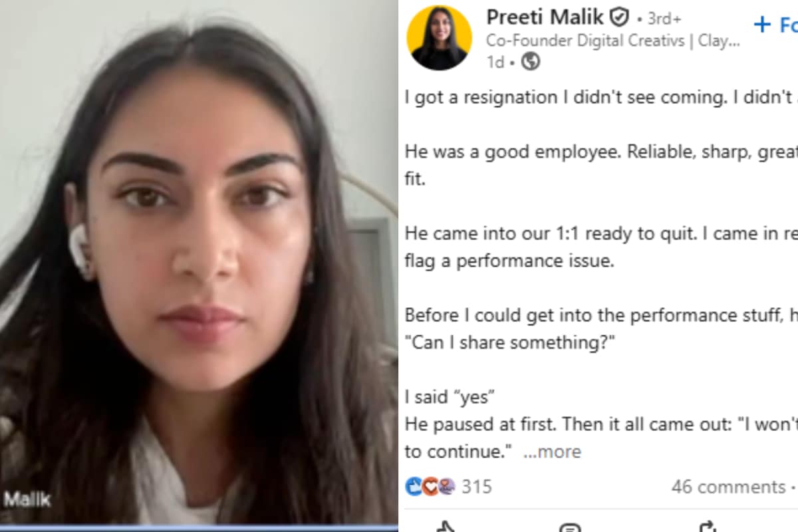Viewport: 798px width, 532px height.
Task: Click the globe public visibility icon
Action: [x=531, y=63]
